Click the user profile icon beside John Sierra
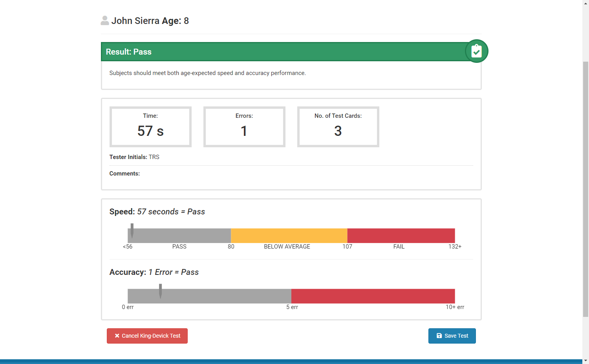The image size is (589, 364). [x=104, y=20]
